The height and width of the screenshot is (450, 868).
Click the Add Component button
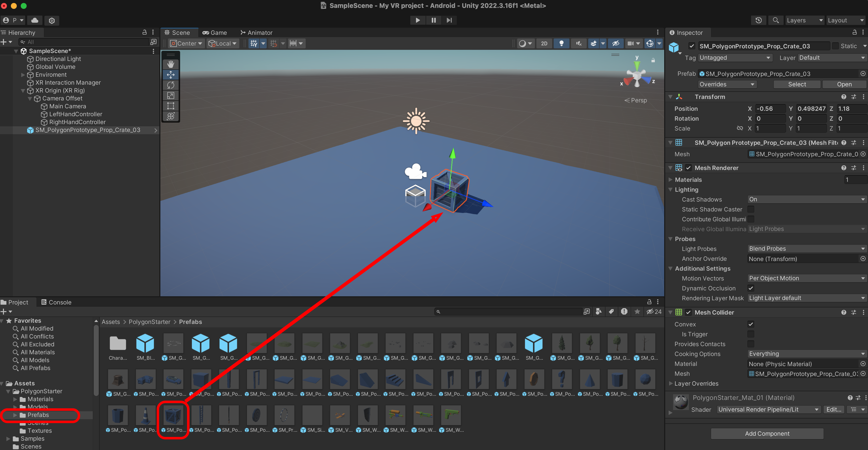767,433
